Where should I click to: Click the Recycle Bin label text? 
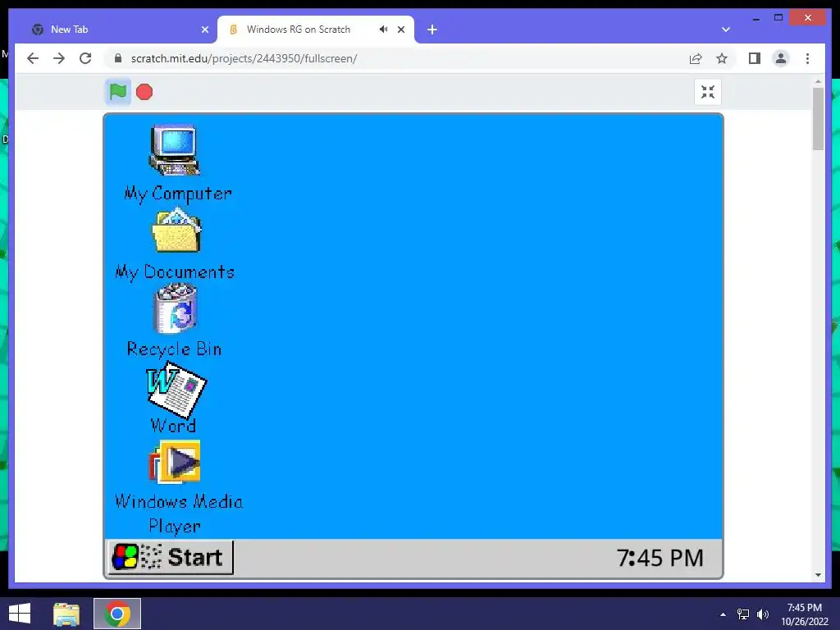174,349
